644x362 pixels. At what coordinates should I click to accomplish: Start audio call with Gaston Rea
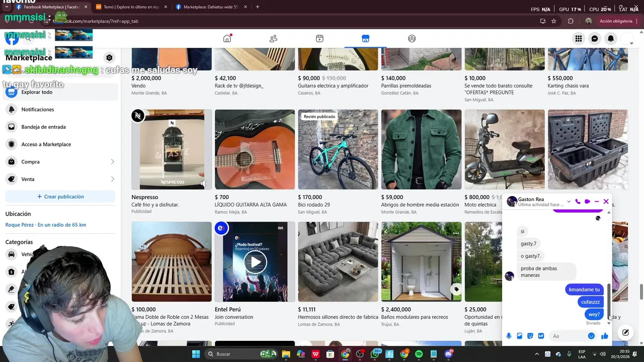578,202
